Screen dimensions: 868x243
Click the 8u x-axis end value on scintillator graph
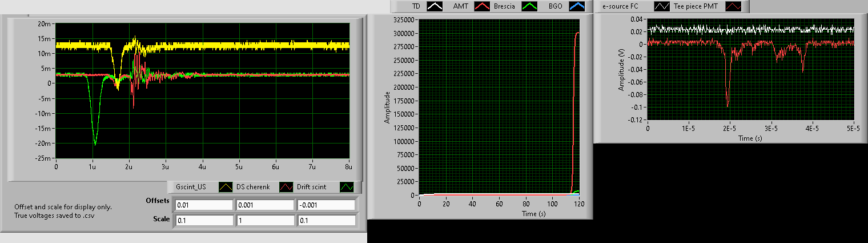point(349,166)
